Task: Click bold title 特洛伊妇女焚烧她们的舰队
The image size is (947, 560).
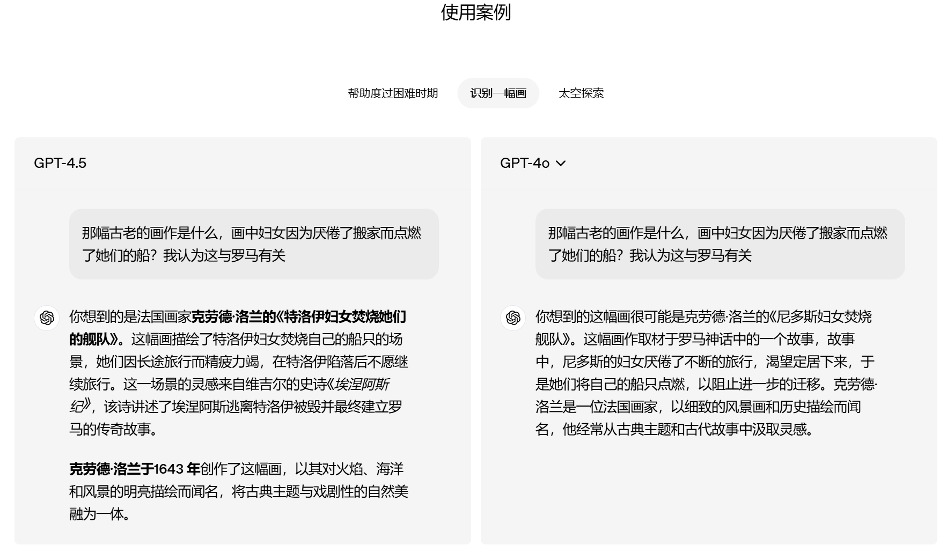Action: coord(343,317)
